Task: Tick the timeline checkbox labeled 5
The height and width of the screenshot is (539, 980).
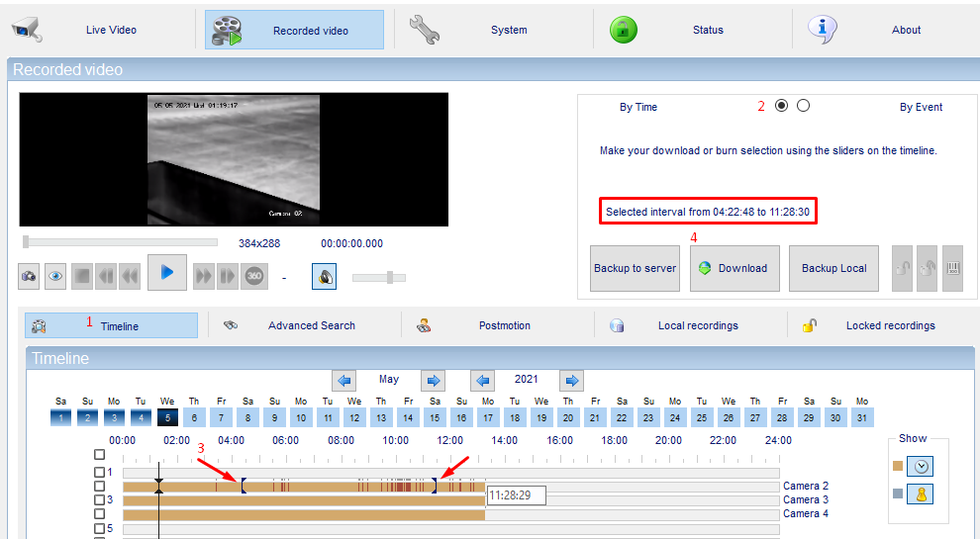Action: click(99, 528)
